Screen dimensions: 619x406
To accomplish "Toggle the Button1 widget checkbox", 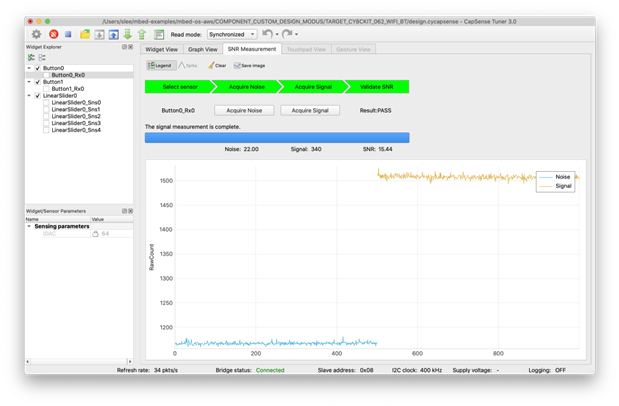I will 38,82.
